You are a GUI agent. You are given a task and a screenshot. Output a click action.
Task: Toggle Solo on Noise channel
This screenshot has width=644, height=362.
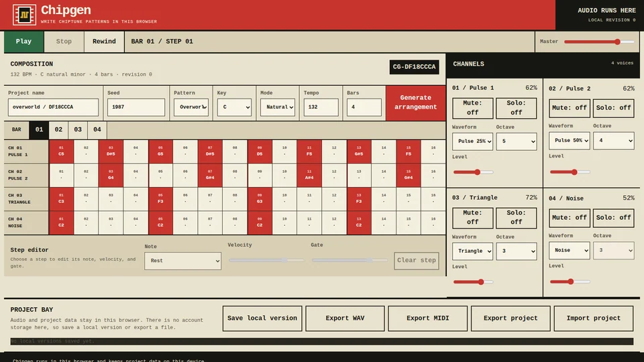coord(614,217)
